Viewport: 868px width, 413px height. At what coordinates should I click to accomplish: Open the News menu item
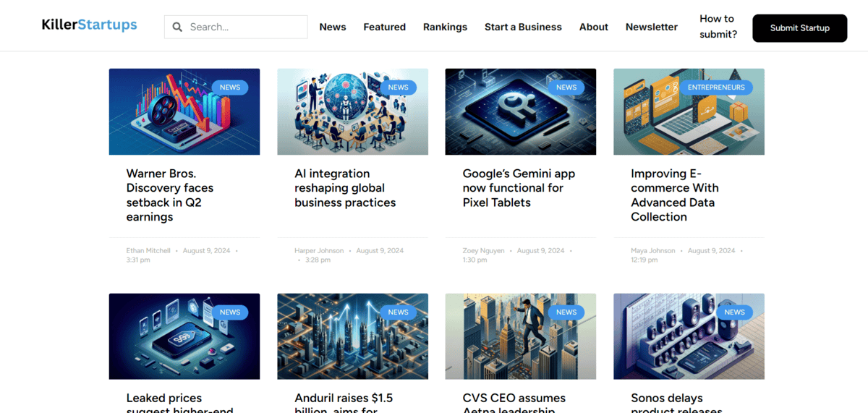333,27
